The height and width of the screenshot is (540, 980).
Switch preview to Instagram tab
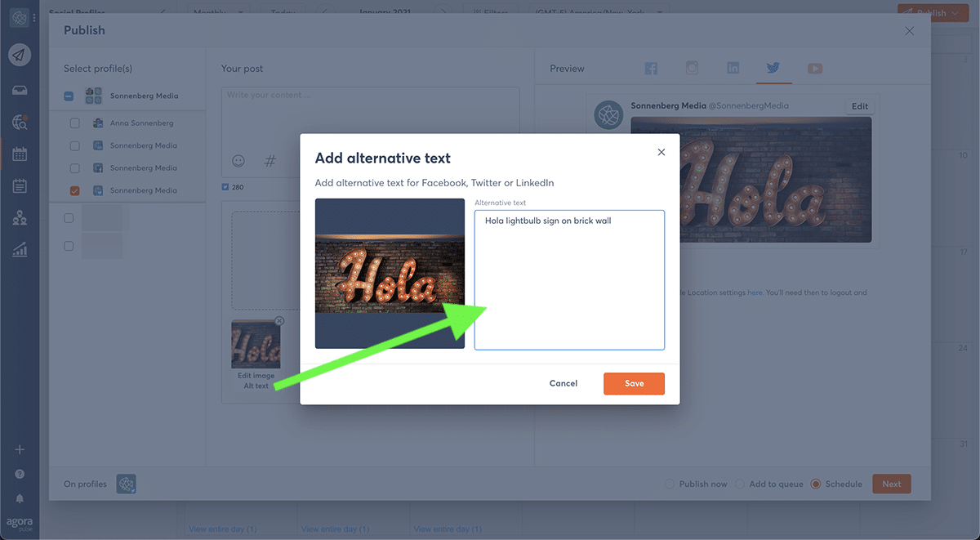click(x=692, y=69)
